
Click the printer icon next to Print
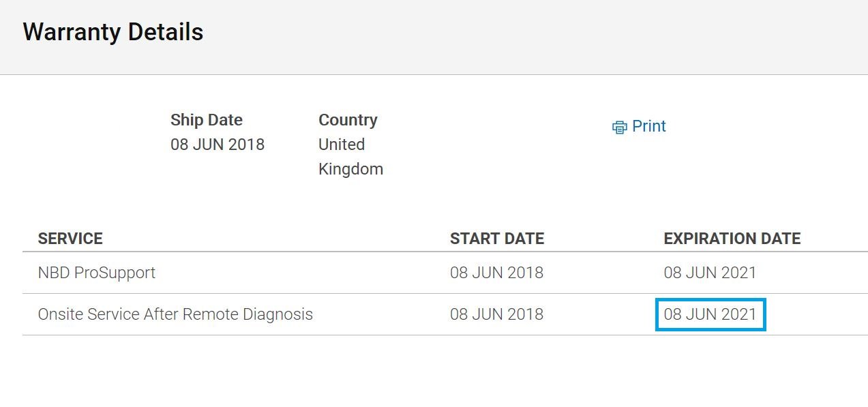[619, 127]
